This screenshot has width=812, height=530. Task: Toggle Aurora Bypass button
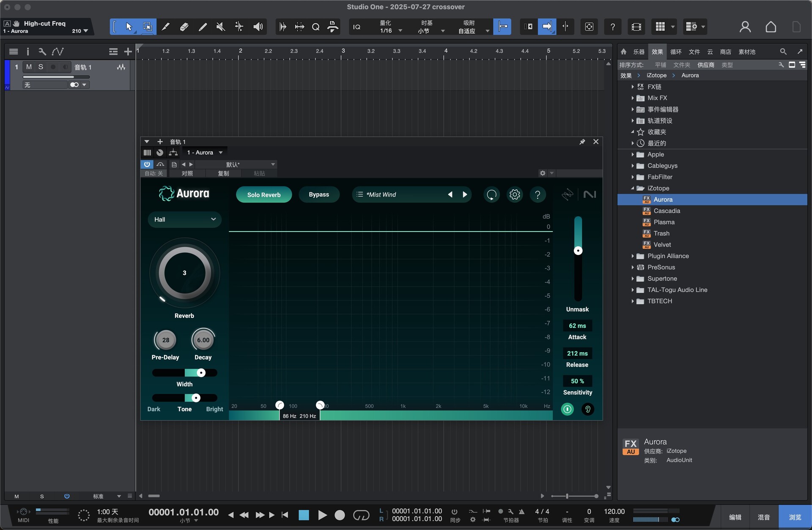[x=319, y=194]
